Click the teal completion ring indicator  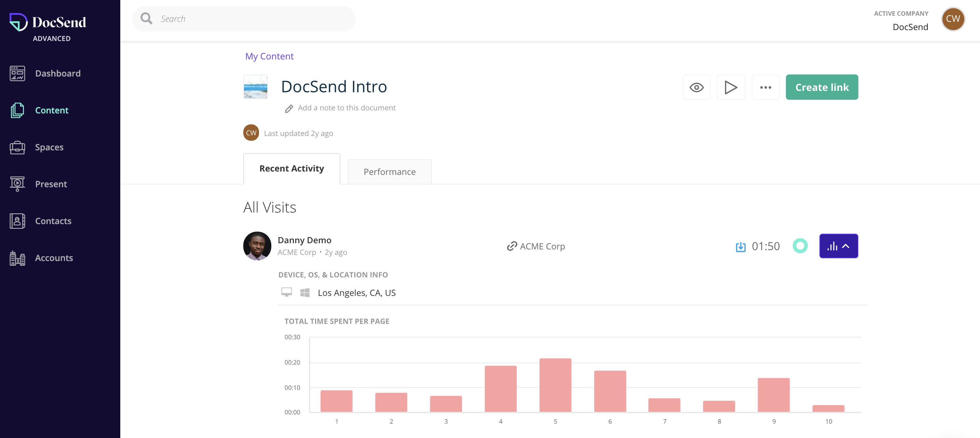(x=800, y=246)
